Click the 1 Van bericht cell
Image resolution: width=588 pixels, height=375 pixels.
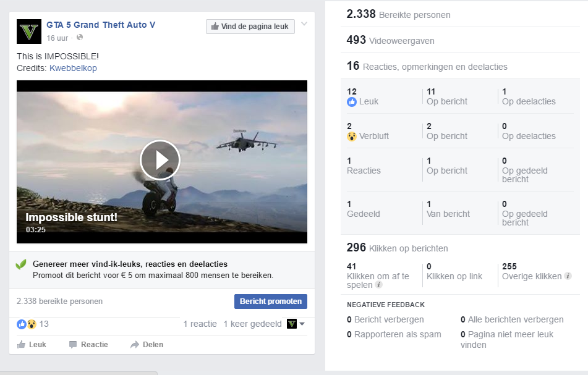(x=448, y=209)
